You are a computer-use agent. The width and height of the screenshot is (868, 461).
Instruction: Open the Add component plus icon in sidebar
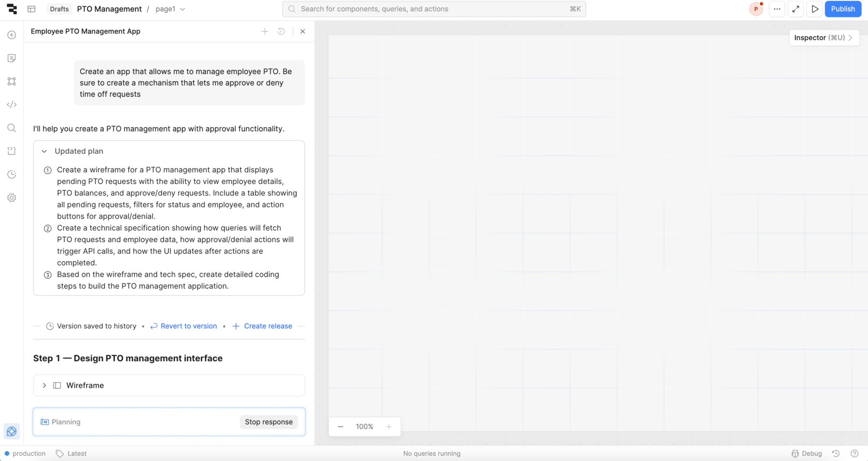click(x=12, y=35)
